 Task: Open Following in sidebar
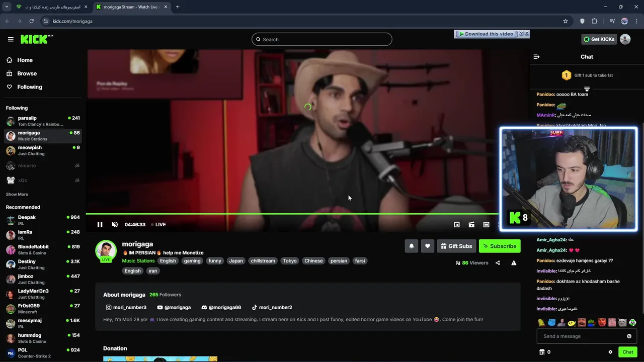pos(24,87)
